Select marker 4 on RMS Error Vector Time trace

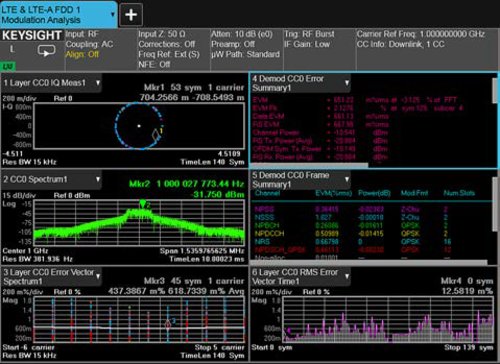coord(288,330)
